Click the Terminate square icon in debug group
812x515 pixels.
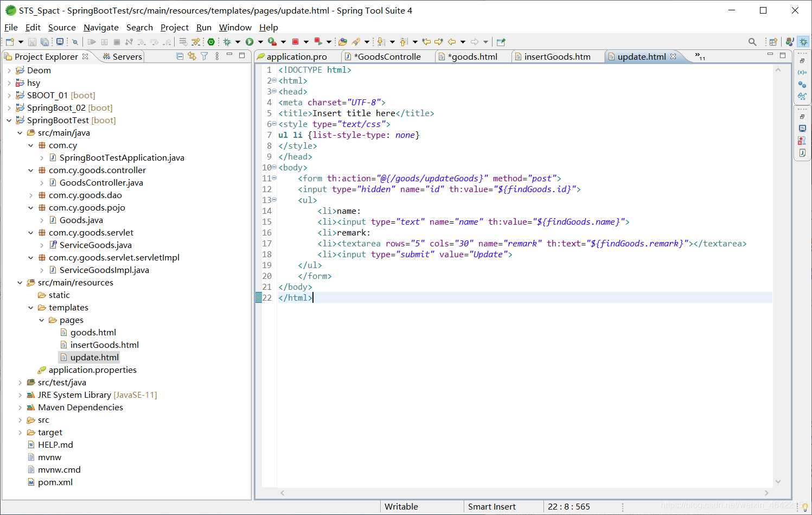click(x=117, y=42)
